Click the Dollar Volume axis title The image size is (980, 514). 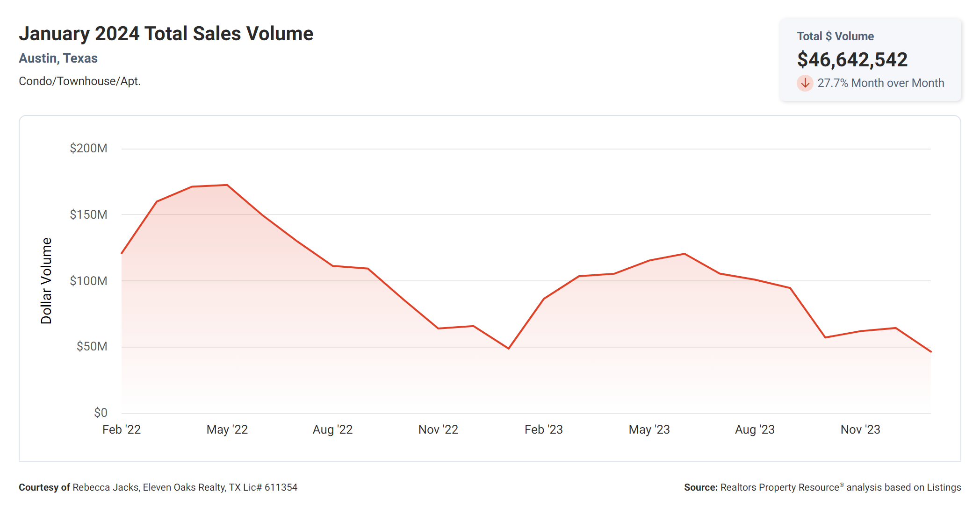(46, 281)
